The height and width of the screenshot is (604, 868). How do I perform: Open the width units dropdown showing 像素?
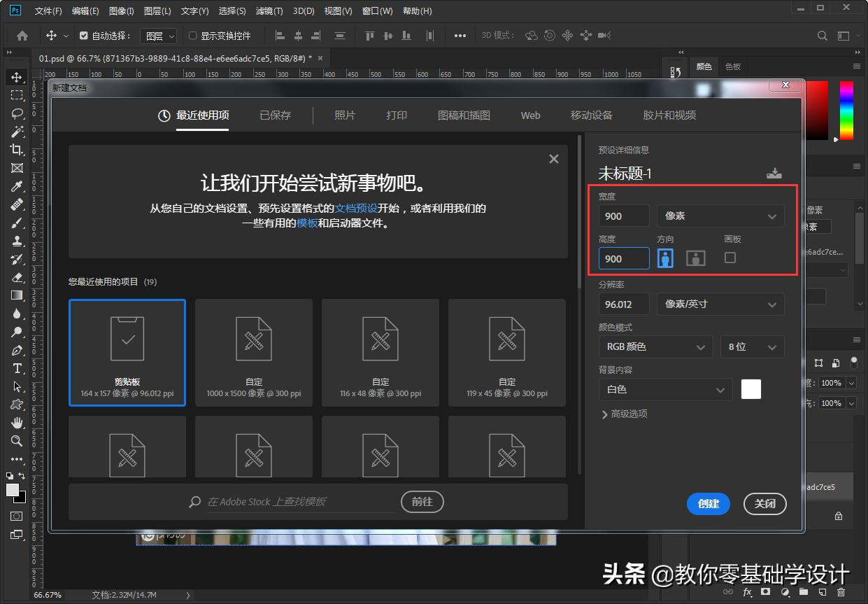pos(720,216)
